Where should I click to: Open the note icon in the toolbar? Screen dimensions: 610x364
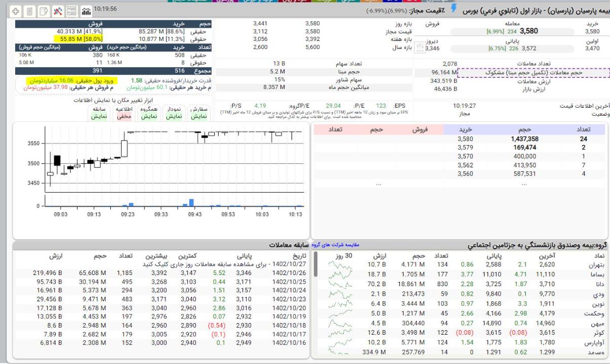[x=44, y=11]
